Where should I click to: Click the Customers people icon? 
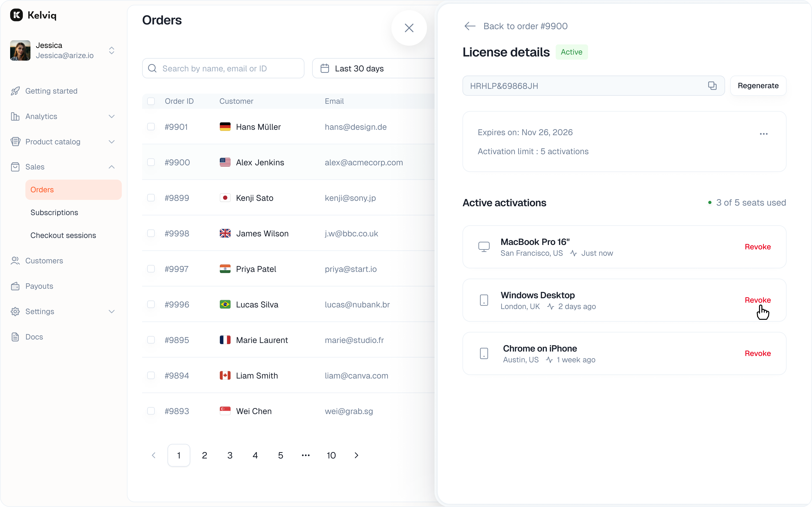pos(15,261)
